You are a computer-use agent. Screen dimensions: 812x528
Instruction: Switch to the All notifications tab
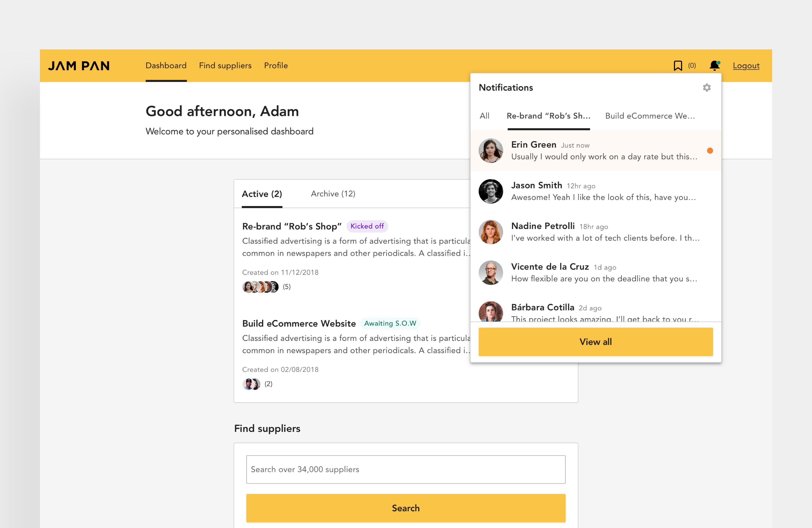pyautogui.click(x=484, y=116)
